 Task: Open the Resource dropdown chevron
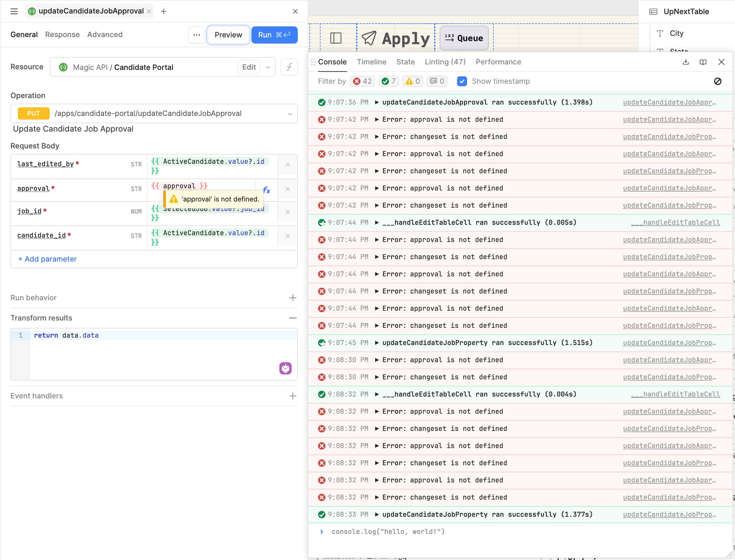click(x=268, y=67)
